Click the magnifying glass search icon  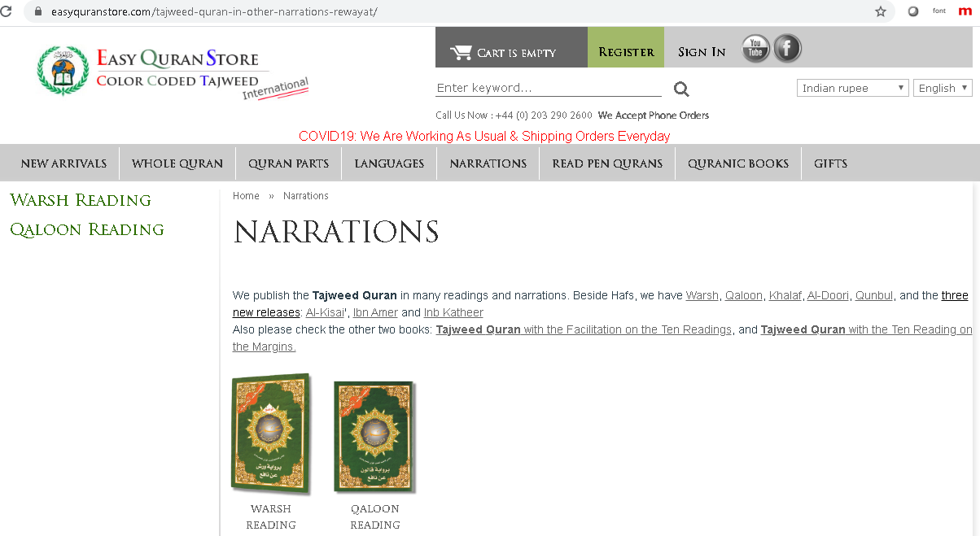[681, 89]
